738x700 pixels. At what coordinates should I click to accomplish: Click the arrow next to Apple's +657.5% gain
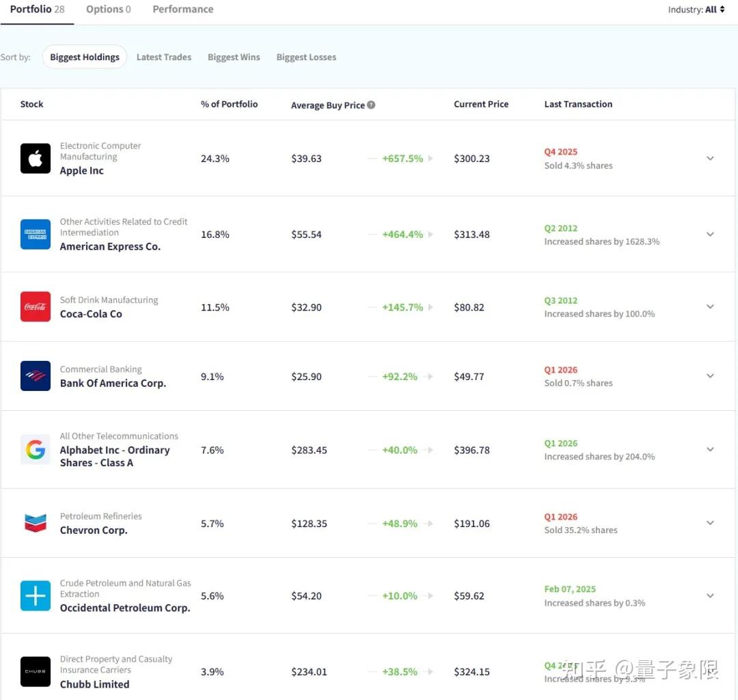point(430,159)
